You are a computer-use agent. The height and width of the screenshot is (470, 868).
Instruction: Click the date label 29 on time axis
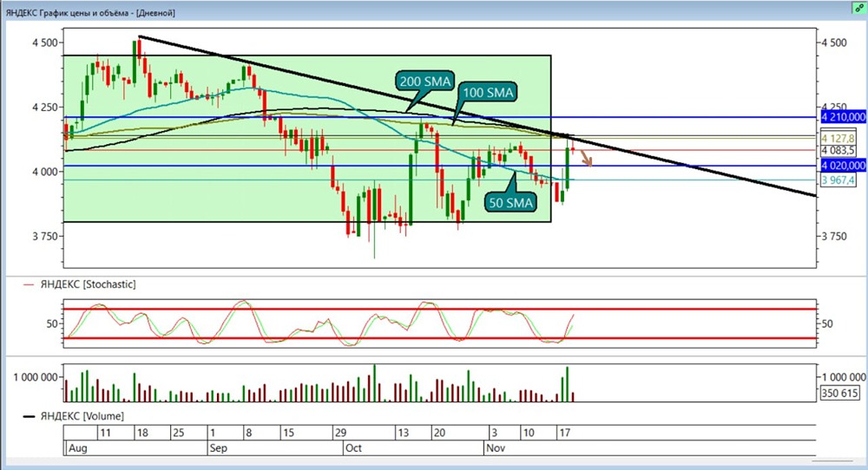tap(340, 433)
